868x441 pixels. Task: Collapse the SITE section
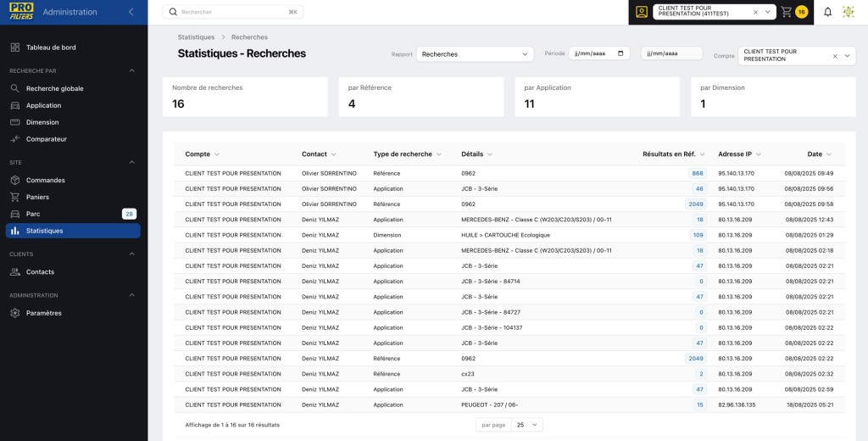coord(131,162)
